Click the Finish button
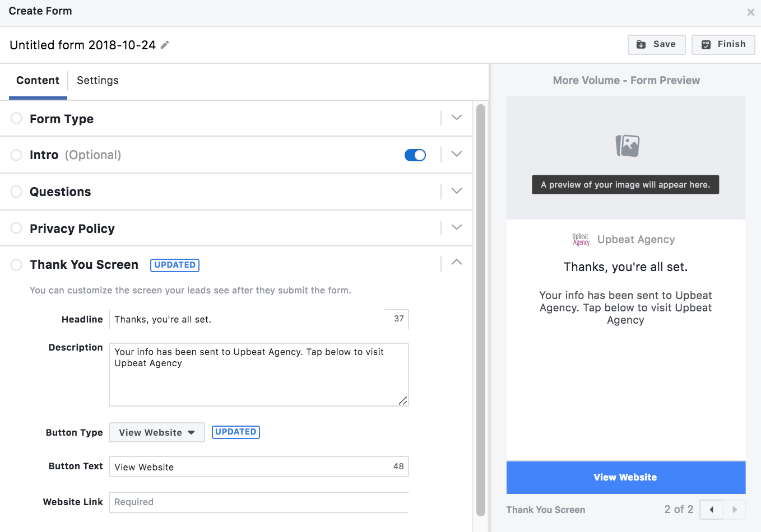This screenshot has height=532, width=761. (x=723, y=44)
